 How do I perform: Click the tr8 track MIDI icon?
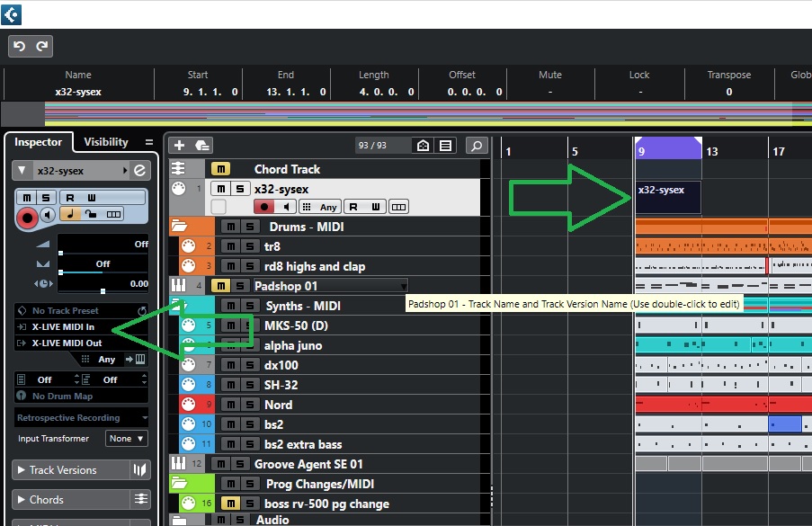(189, 245)
